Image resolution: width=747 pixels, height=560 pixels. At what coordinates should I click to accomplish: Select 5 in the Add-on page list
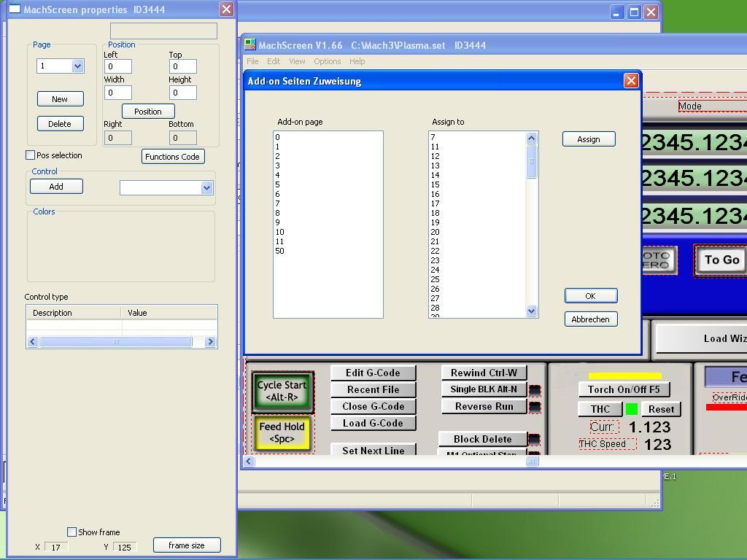click(328, 184)
